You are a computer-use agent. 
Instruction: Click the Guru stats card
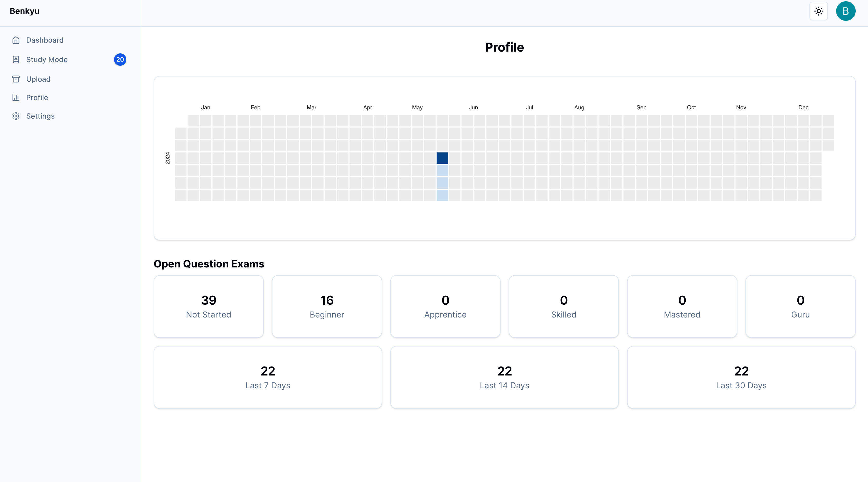[800, 306]
